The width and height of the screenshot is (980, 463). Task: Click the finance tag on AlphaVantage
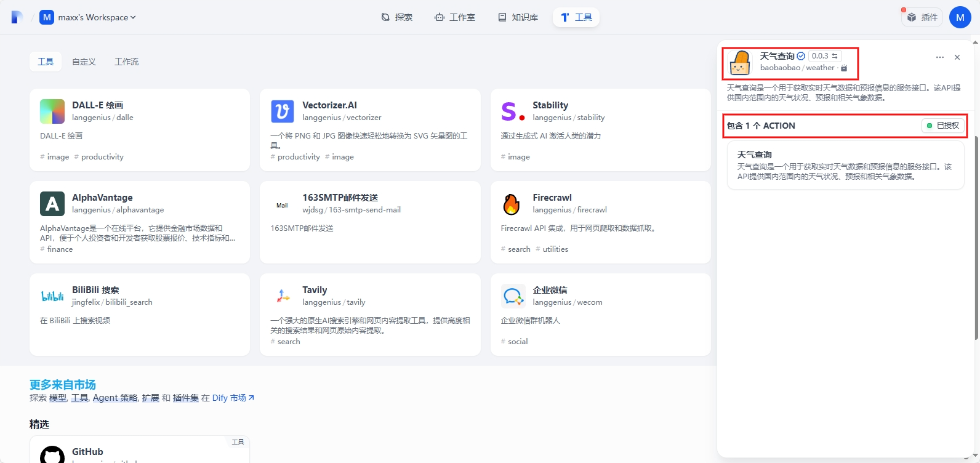[x=56, y=249]
